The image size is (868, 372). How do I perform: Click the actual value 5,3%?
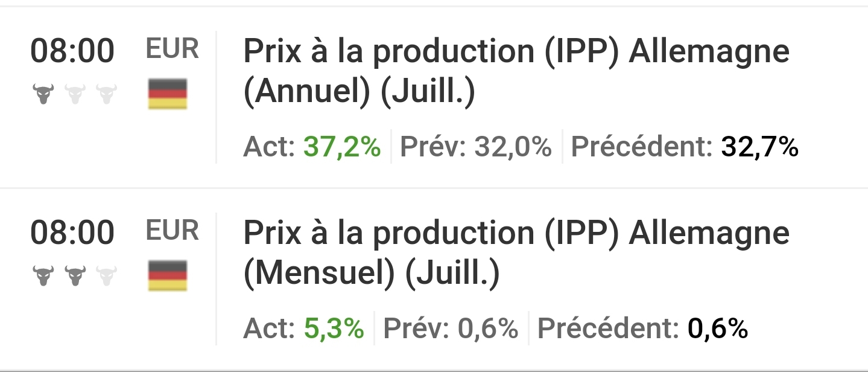point(334,329)
